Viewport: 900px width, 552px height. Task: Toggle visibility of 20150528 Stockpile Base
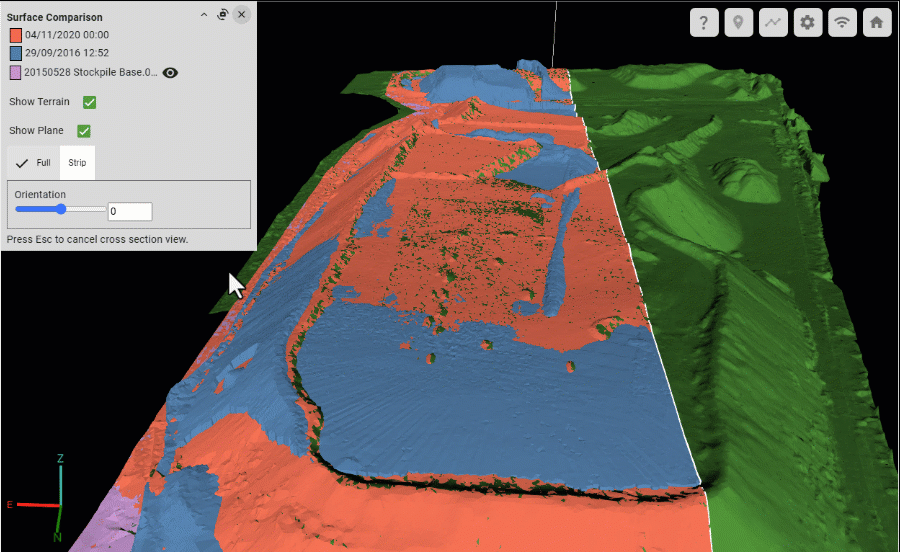coord(170,73)
